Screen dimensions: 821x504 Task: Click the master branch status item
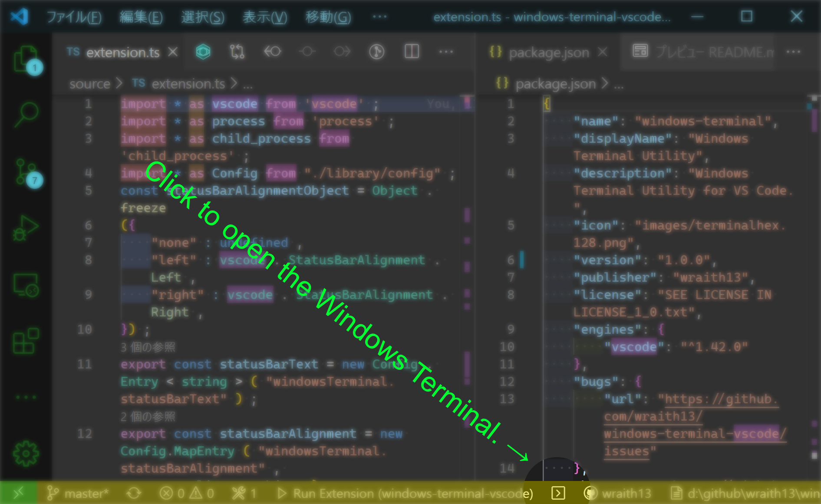pos(77,493)
